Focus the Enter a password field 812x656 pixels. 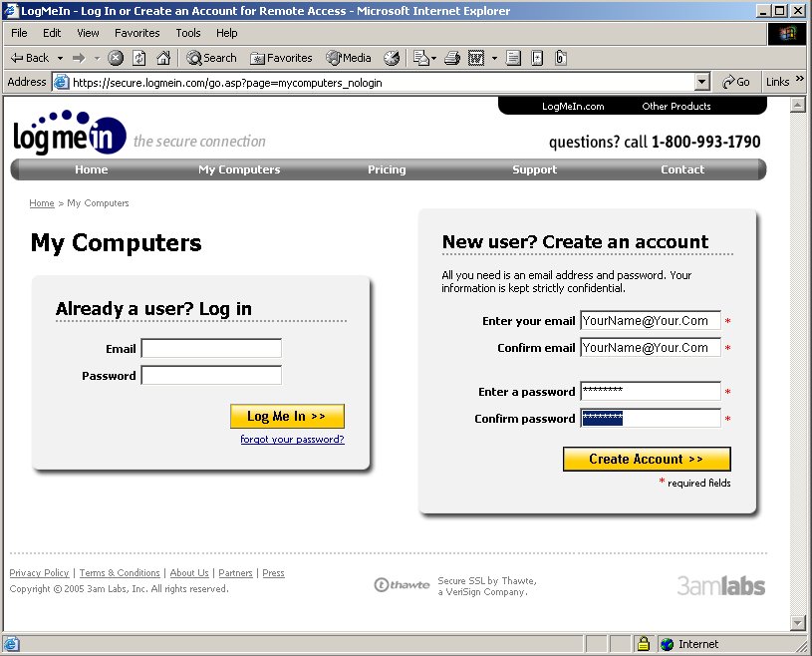(x=651, y=391)
